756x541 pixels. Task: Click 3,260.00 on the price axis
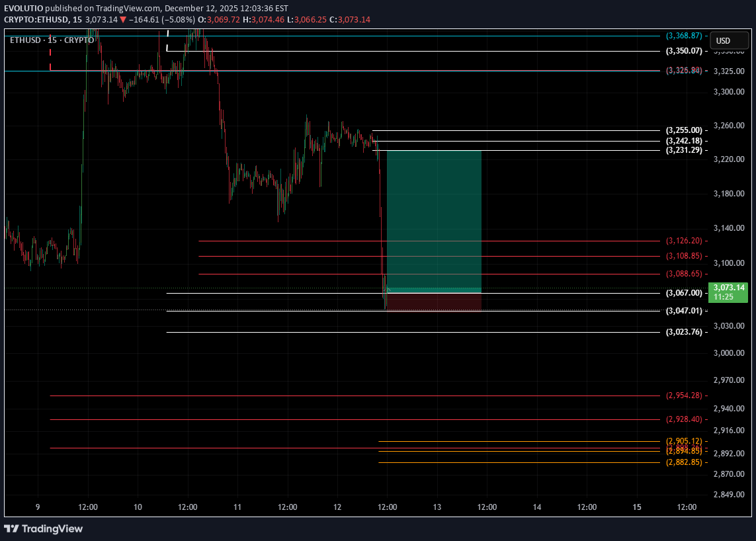728,126
